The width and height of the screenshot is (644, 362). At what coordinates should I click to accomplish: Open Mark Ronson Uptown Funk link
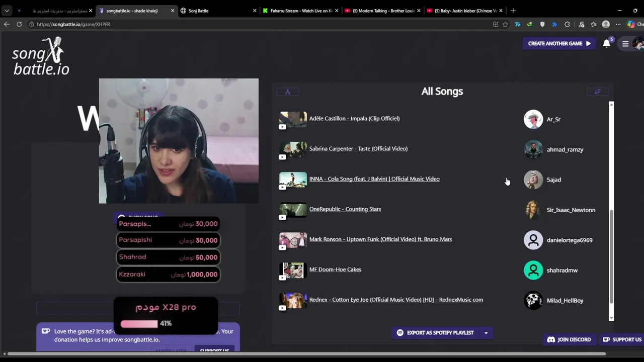[380, 239]
